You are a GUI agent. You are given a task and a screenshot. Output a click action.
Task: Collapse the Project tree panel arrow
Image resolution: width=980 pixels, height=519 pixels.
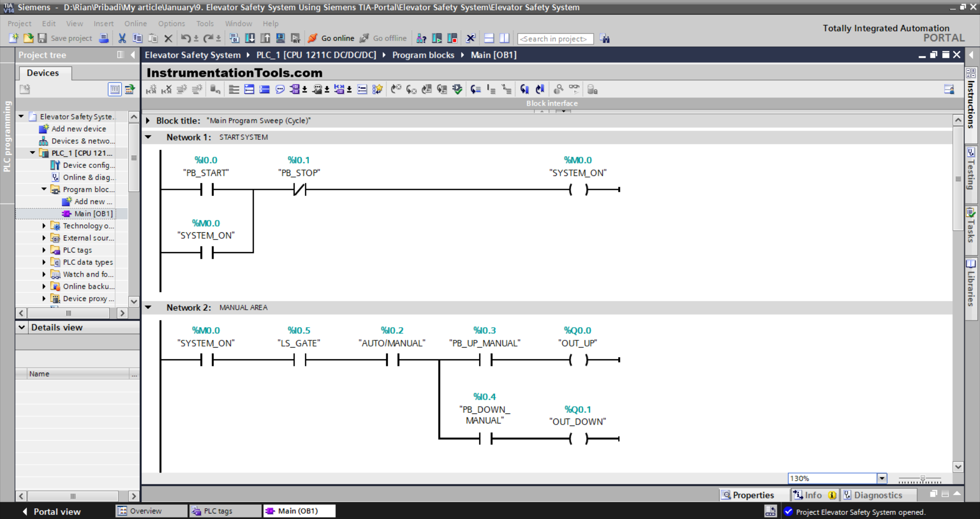(x=133, y=55)
